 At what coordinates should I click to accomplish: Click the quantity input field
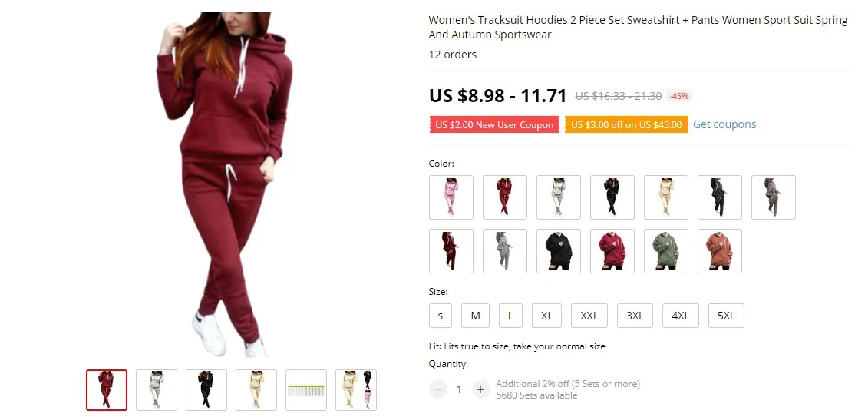click(459, 390)
